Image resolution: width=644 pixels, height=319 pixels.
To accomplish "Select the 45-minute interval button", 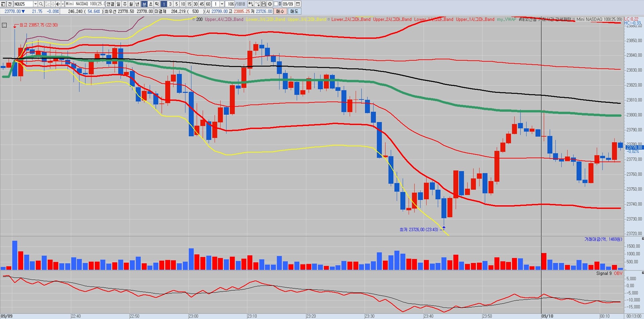I will point(202,4).
